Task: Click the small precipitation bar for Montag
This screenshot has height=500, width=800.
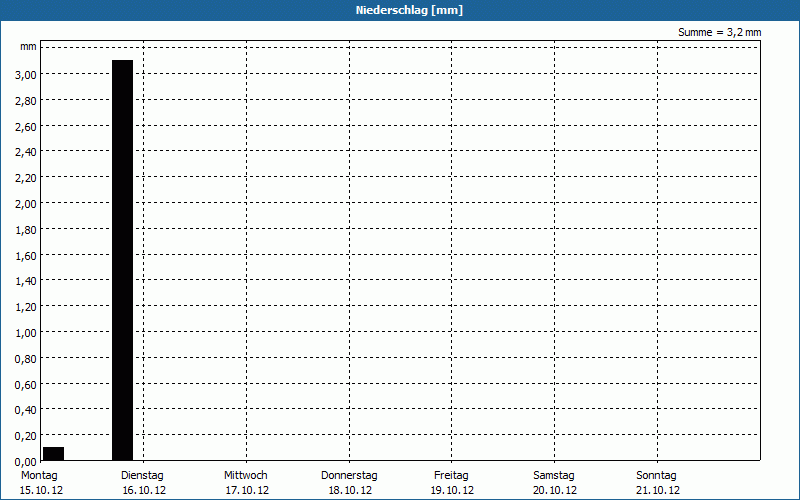Action: pyautogui.click(x=54, y=454)
